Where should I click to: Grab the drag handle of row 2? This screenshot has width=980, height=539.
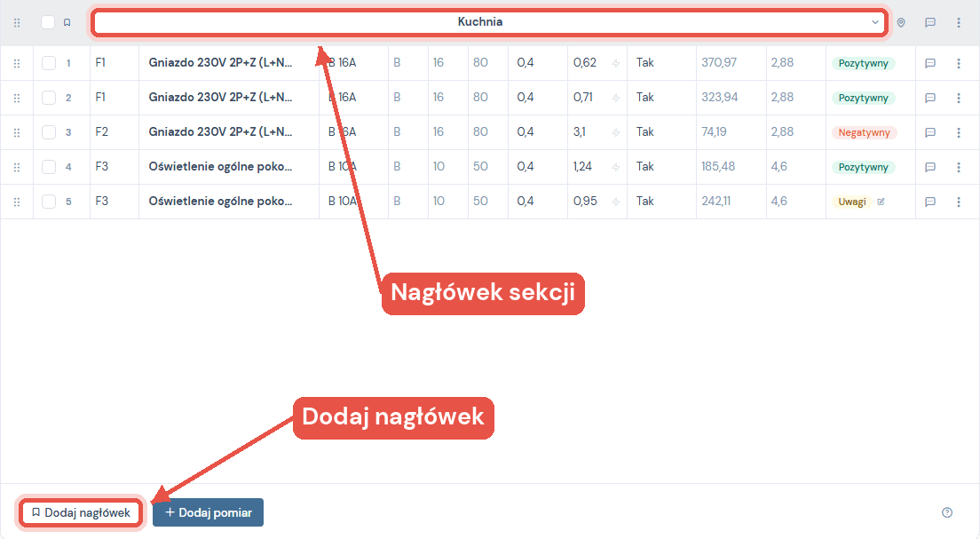click(x=17, y=99)
